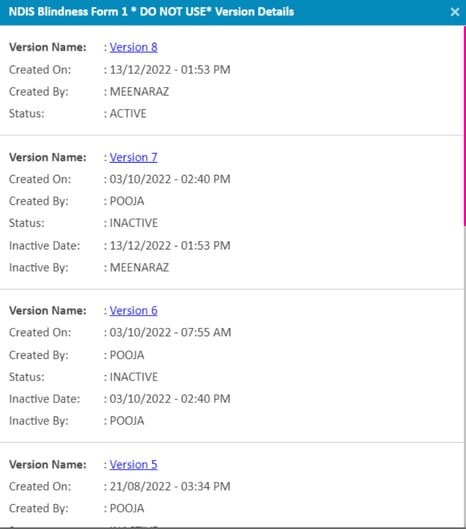
Task: Click the pink scrollbar thumb
Action: point(465,126)
